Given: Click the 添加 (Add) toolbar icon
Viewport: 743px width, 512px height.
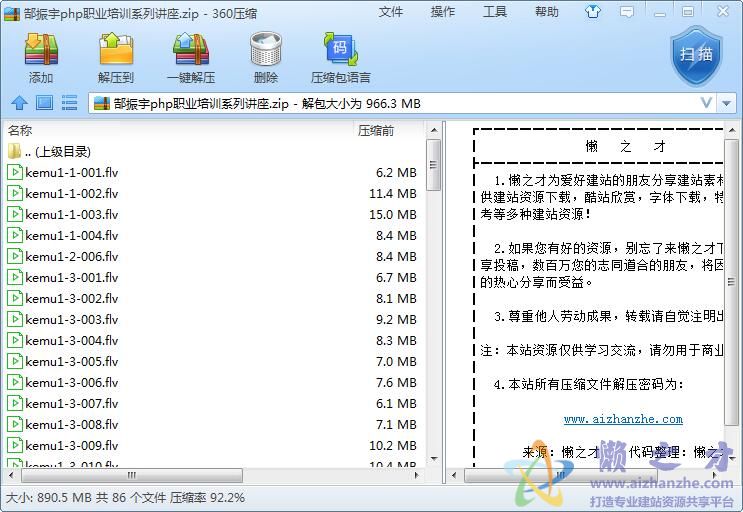Looking at the screenshot, I should click(x=41, y=49).
